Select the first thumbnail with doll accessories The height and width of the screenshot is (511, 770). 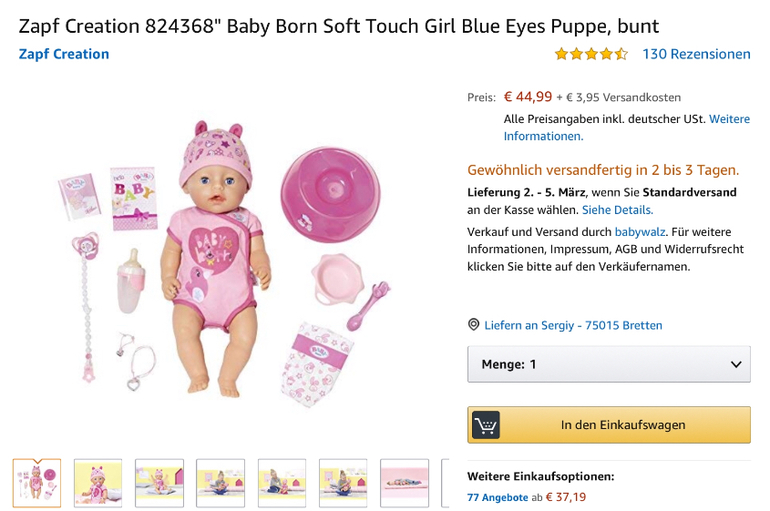click(37, 483)
